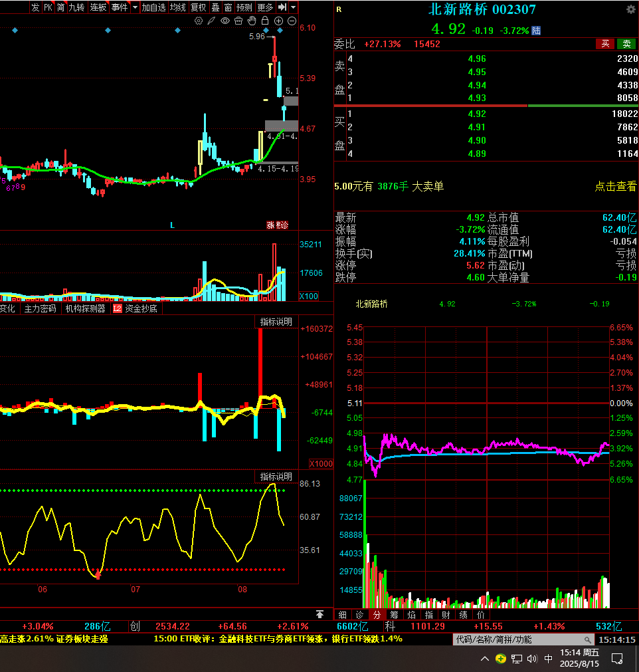Viewport: 639px width, 672px height.
Task: Switch to the 绩 tab
Action: click(464, 615)
